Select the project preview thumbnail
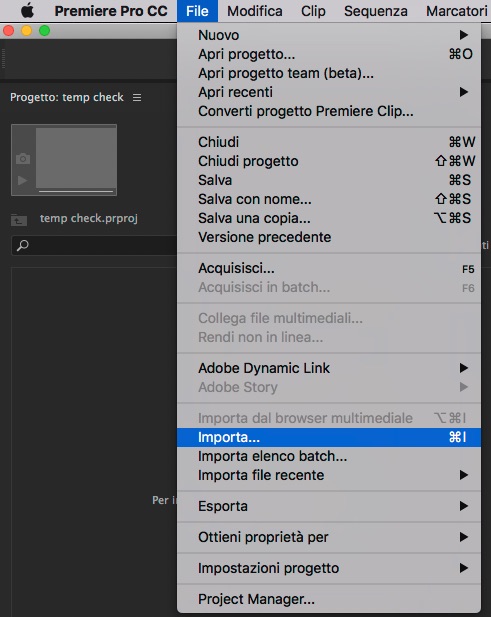The image size is (491, 617). [x=64, y=160]
